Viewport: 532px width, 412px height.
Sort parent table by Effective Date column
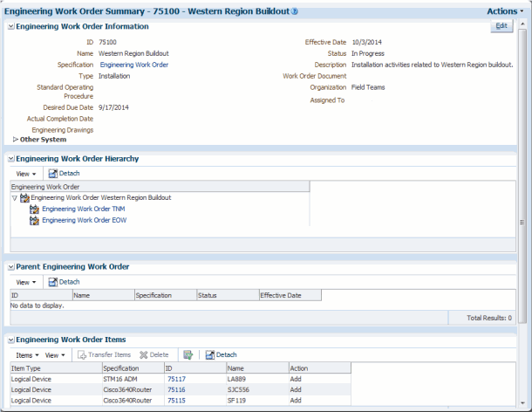pyautogui.click(x=290, y=296)
